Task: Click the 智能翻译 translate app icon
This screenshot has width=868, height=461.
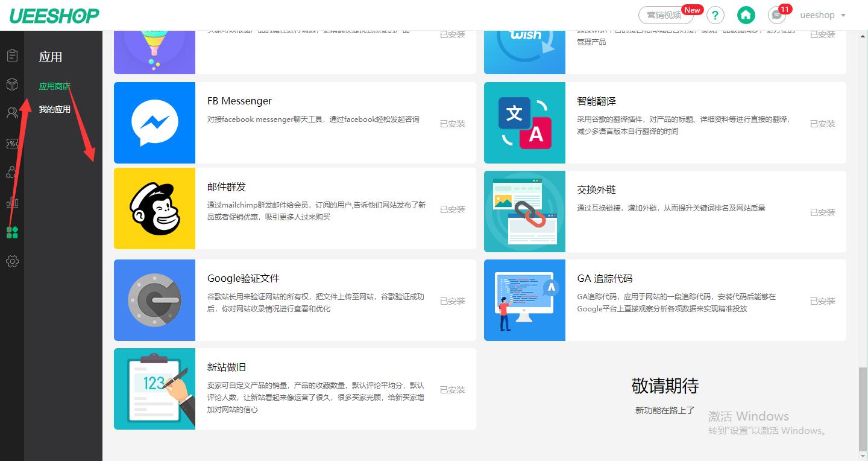Action: coord(524,122)
